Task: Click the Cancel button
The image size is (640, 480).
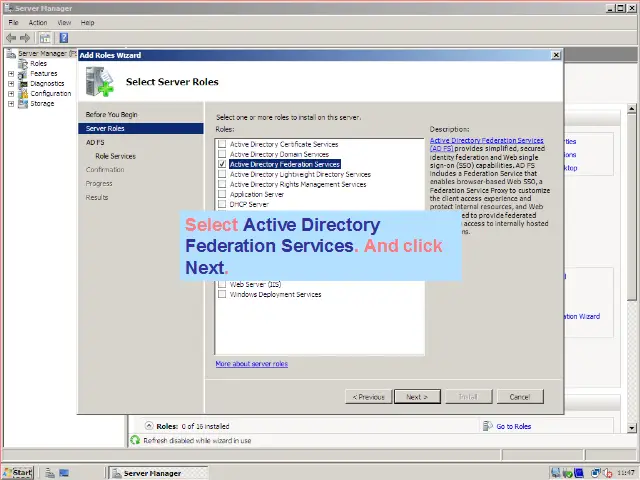Action: (520, 397)
